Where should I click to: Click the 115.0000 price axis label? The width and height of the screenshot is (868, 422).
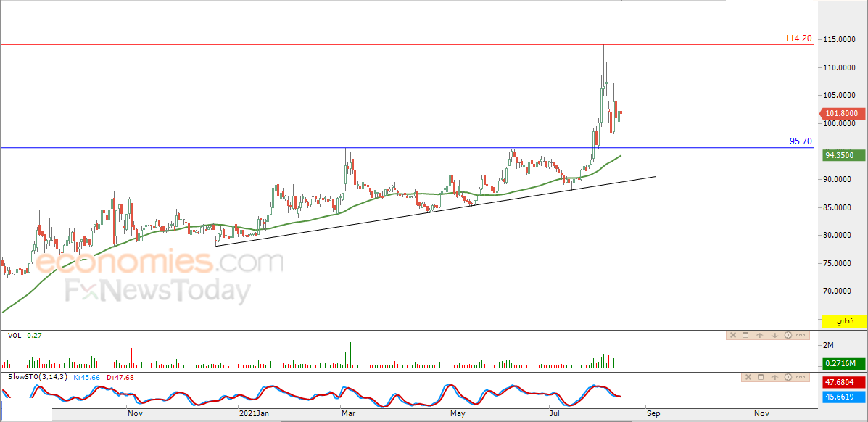point(840,39)
